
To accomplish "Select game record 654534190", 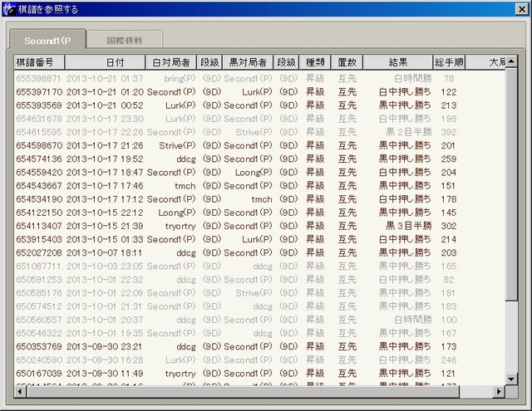I will [259, 199].
